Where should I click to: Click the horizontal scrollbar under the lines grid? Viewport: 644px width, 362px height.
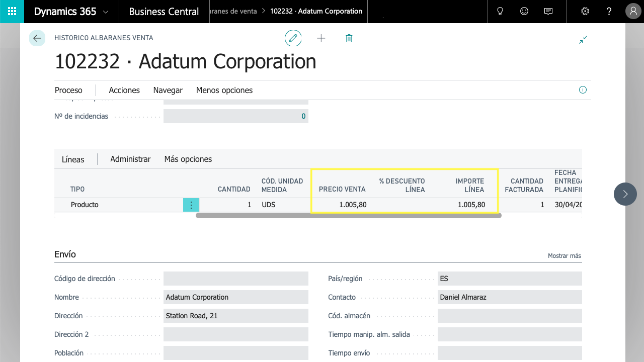[x=348, y=216]
